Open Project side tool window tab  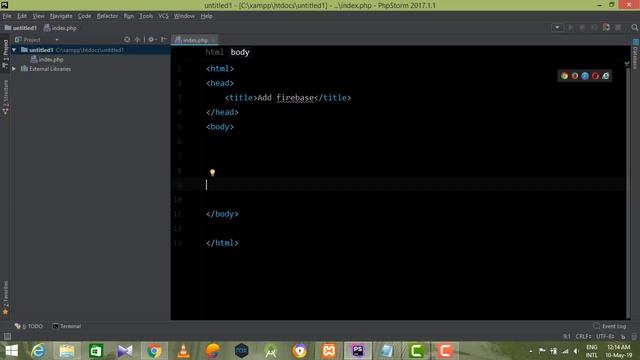tap(5, 54)
